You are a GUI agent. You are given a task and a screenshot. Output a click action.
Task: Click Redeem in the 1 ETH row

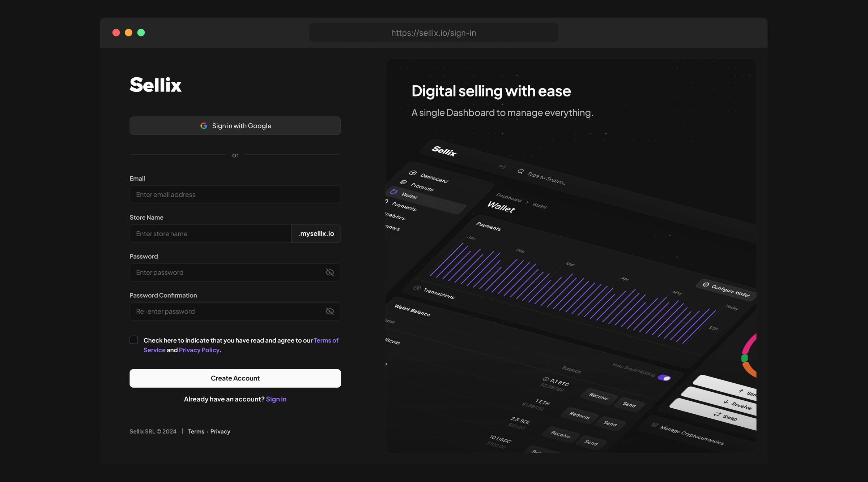(x=579, y=415)
